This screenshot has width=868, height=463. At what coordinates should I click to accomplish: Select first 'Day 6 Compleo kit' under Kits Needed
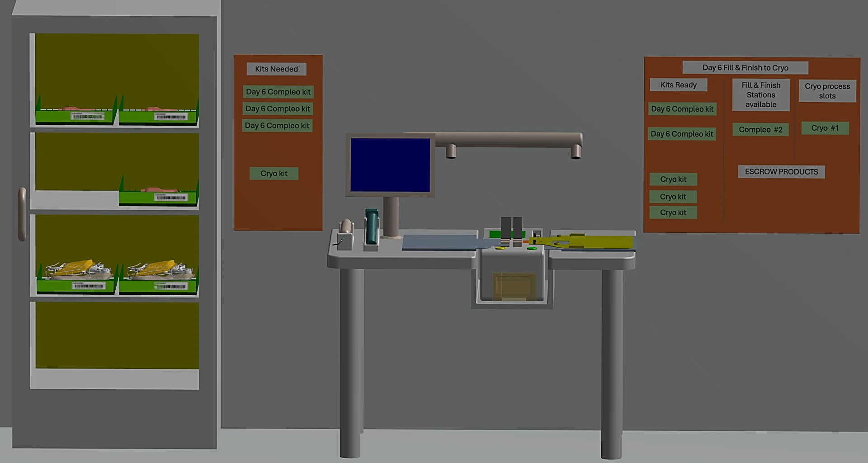coord(278,92)
